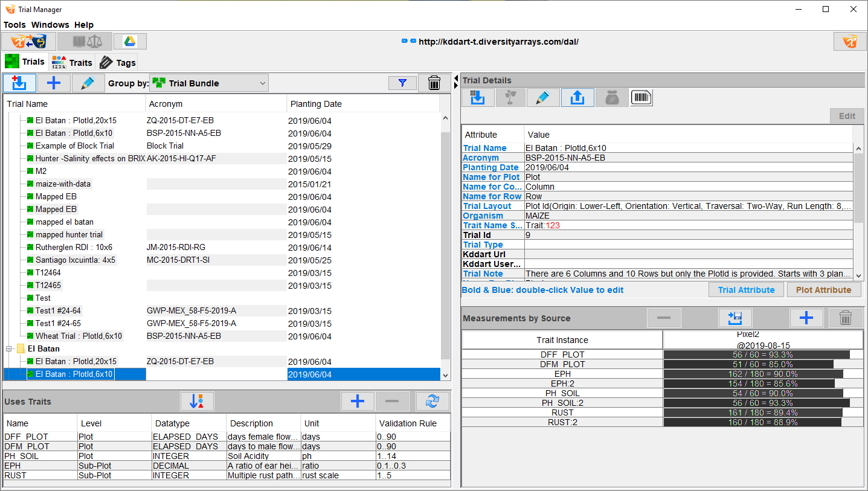Switch to the Tags tab
The width and height of the screenshot is (868, 491).
117,62
